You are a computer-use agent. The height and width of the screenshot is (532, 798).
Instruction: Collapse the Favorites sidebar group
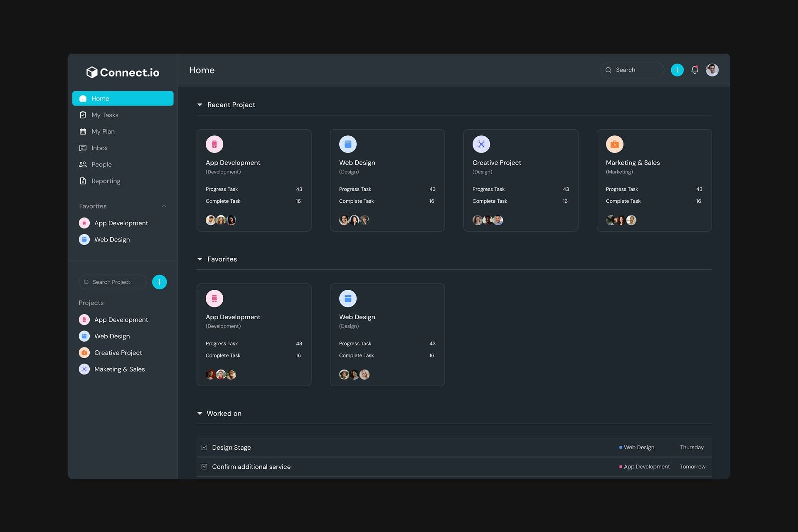pyautogui.click(x=164, y=206)
